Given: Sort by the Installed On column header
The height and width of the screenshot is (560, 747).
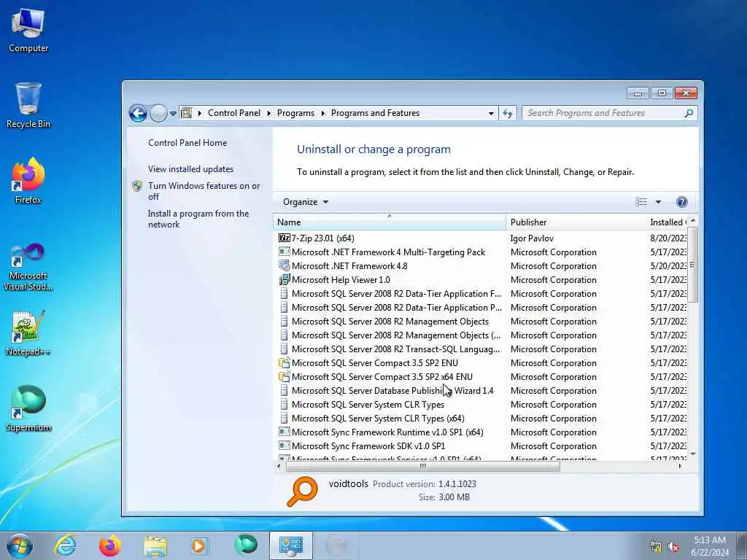Looking at the screenshot, I should click(x=667, y=222).
